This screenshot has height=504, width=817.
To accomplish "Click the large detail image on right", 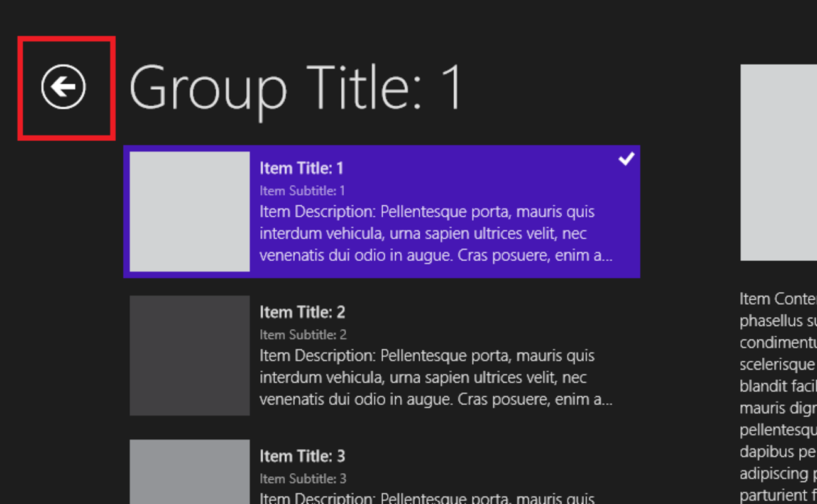I will coord(778,162).
